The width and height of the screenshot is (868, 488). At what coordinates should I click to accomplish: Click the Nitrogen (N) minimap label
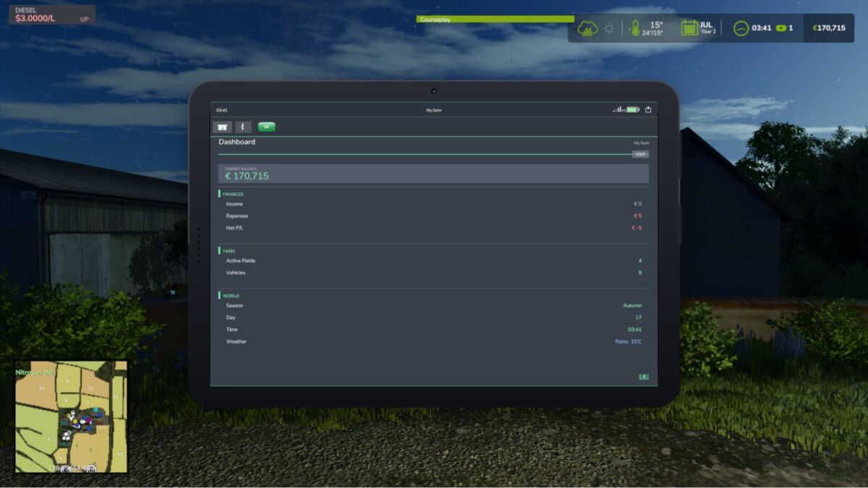[x=34, y=372]
